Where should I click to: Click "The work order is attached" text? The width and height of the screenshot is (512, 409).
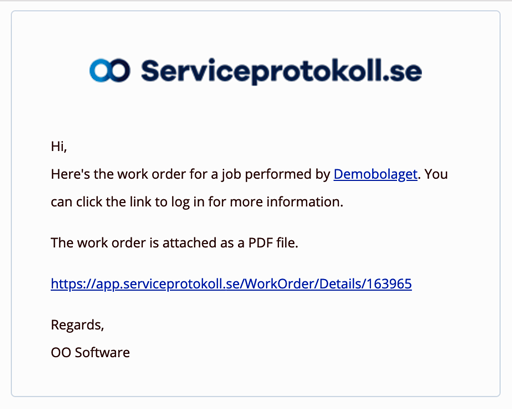[x=134, y=243]
